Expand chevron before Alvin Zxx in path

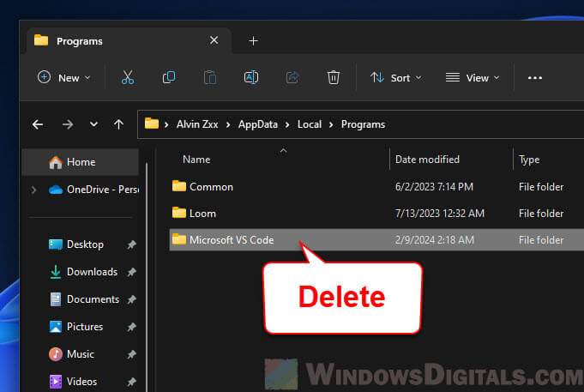[x=166, y=125]
